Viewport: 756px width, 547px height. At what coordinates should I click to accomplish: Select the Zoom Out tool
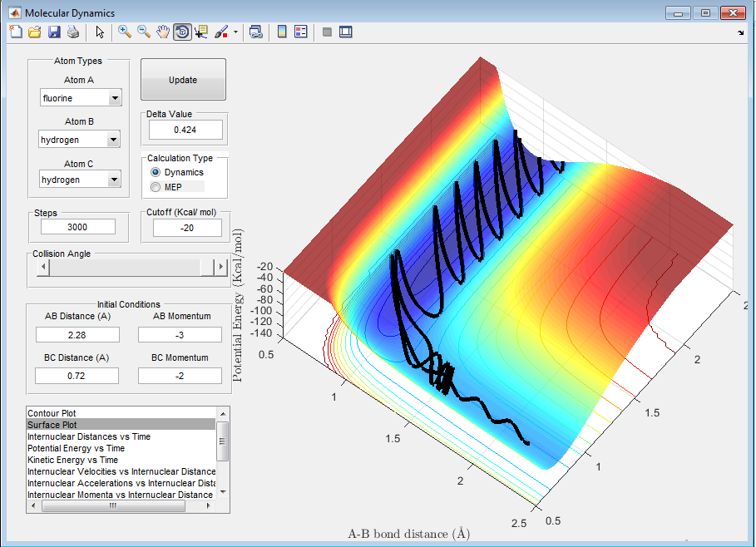(x=144, y=32)
